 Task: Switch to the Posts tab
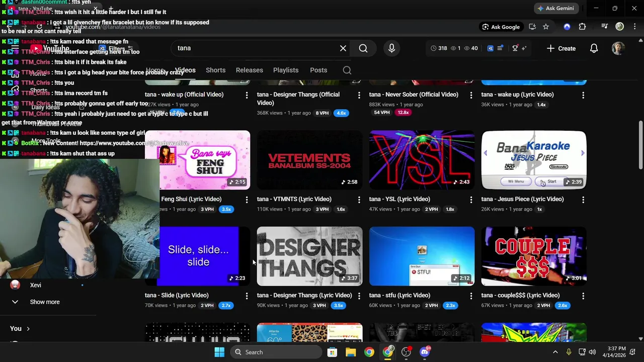pyautogui.click(x=318, y=70)
